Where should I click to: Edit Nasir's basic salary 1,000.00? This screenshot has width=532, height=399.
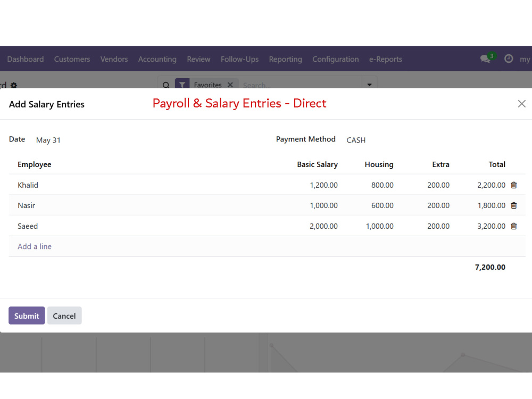323,205
